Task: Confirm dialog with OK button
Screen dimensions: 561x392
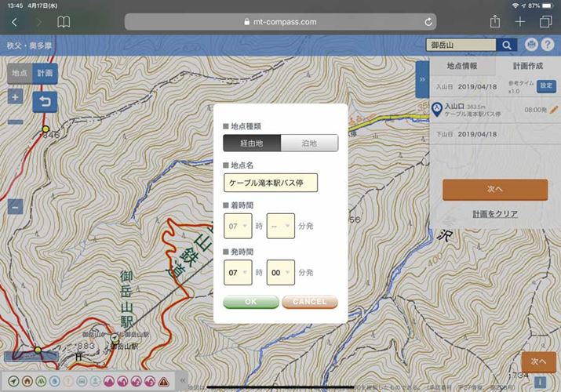Action: pos(250,302)
